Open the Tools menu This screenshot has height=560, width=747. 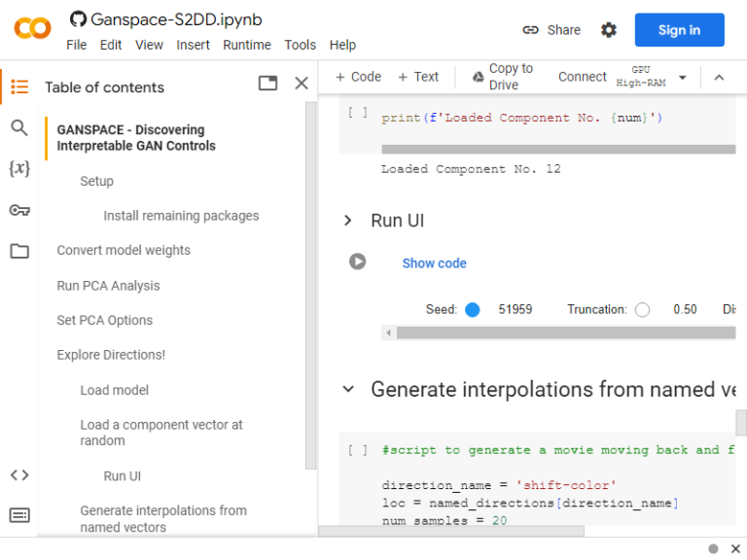301,45
